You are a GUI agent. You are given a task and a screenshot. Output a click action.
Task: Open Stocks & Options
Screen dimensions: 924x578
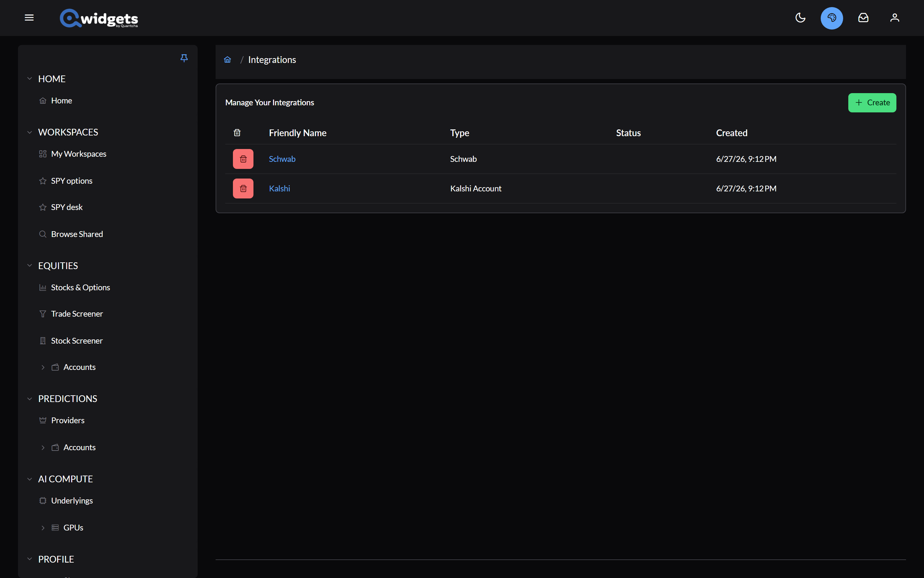(81, 287)
